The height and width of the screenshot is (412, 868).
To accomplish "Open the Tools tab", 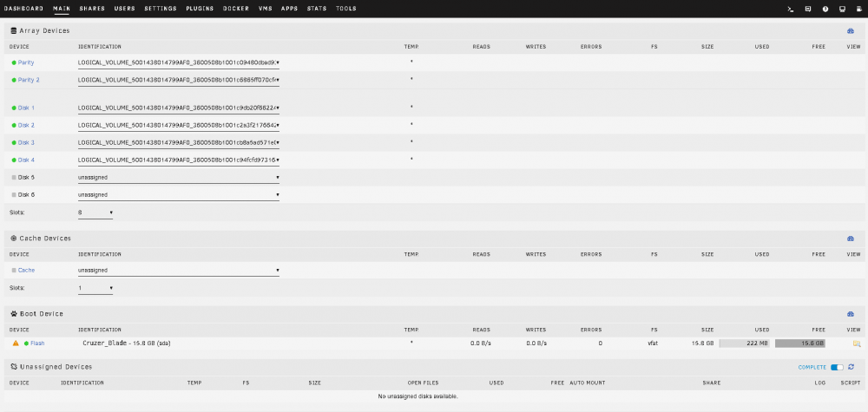I will click(x=346, y=9).
